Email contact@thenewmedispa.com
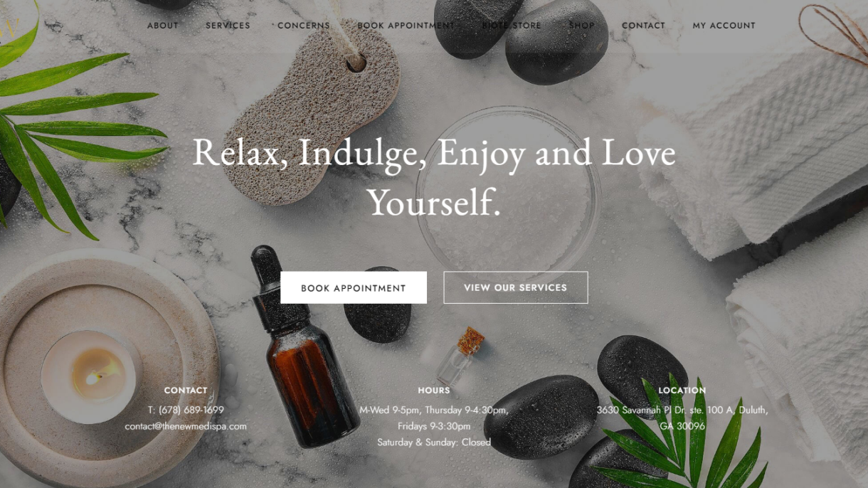 tap(186, 426)
